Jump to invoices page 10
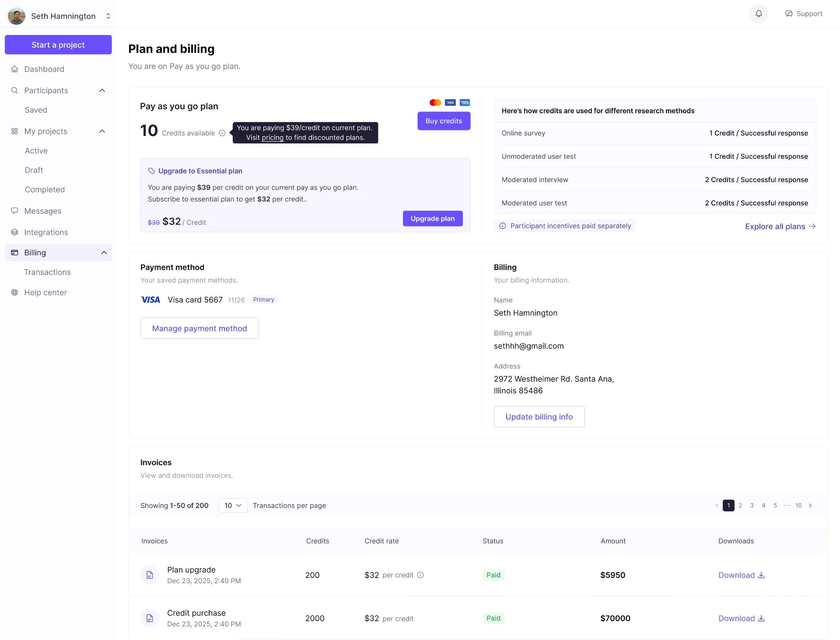The image size is (840, 640). (x=798, y=505)
